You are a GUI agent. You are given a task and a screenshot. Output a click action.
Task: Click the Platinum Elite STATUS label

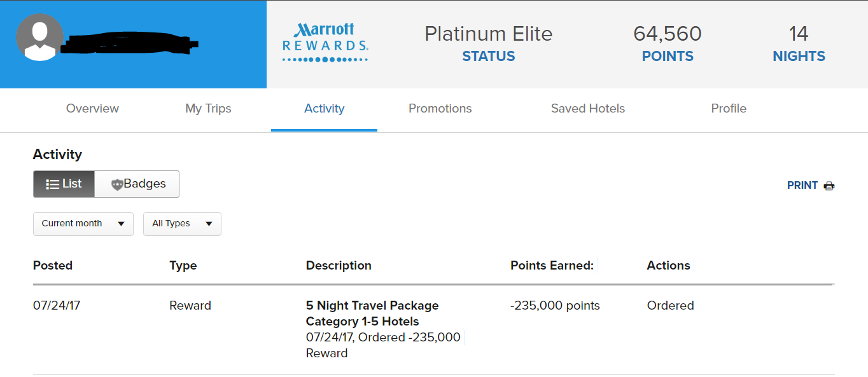pos(489,43)
